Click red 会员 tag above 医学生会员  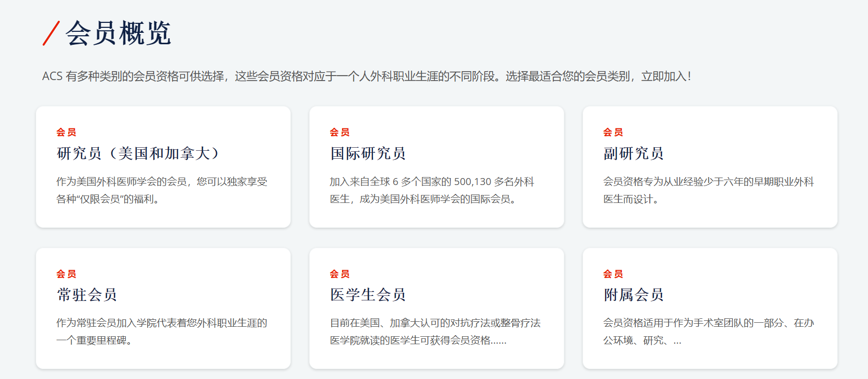[340, 274]
